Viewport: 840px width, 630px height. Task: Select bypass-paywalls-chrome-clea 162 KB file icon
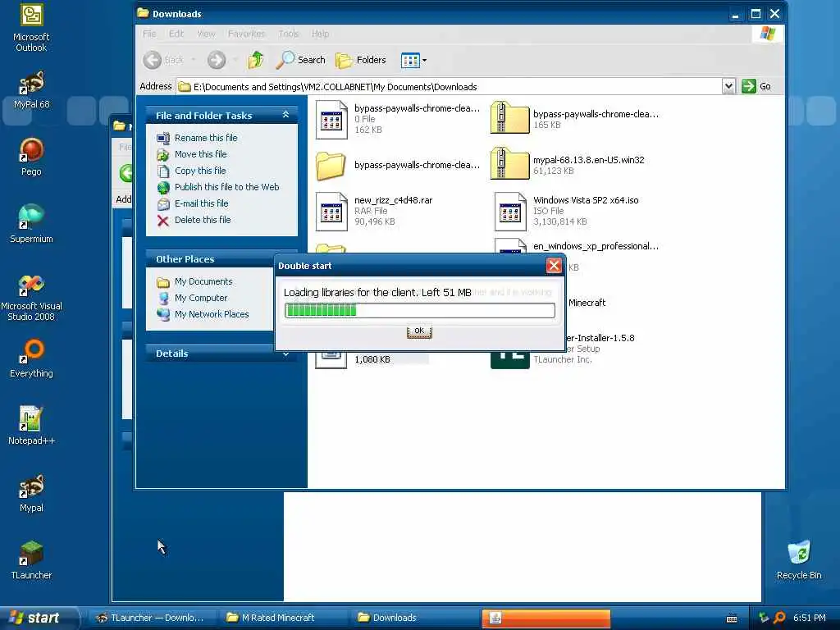331,120
